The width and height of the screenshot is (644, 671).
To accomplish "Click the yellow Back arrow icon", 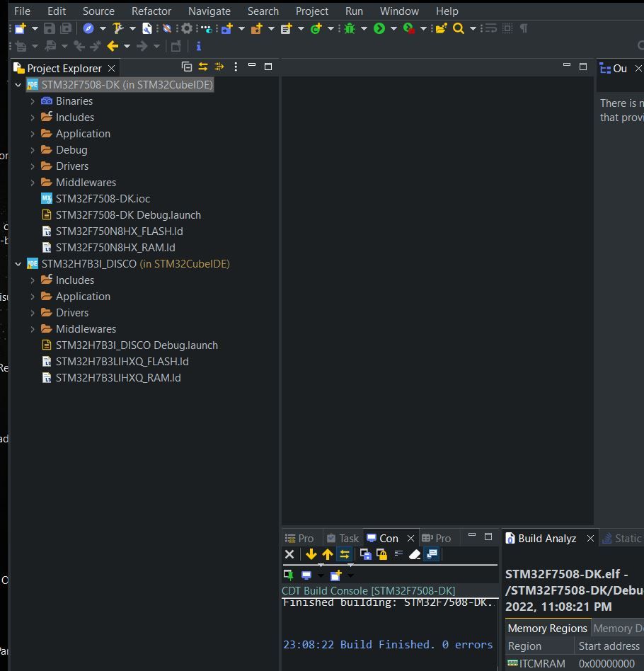I will point(113,46).
